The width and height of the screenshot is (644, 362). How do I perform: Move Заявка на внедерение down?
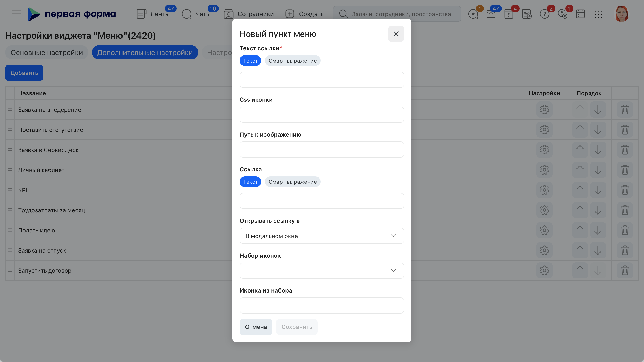pos(598,109)
